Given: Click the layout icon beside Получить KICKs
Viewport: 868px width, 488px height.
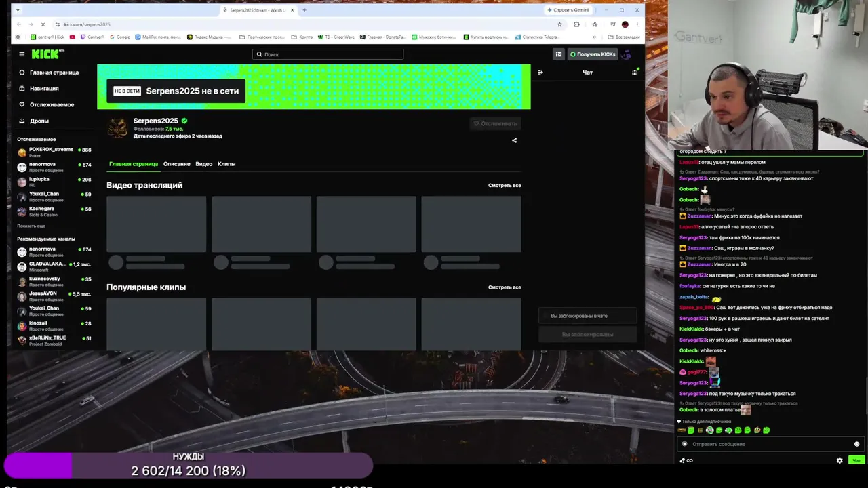Looking at the screenshot, I should 559,54.
